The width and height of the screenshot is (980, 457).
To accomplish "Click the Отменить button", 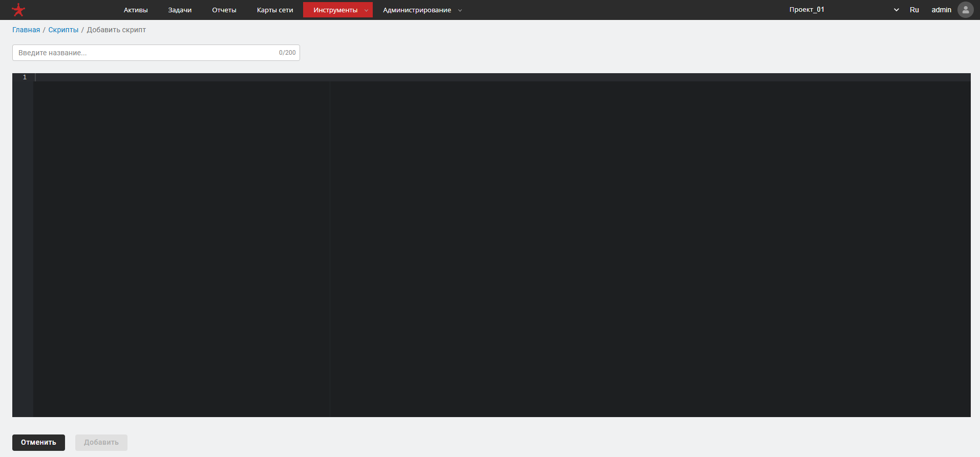I will tap(38, 443).
